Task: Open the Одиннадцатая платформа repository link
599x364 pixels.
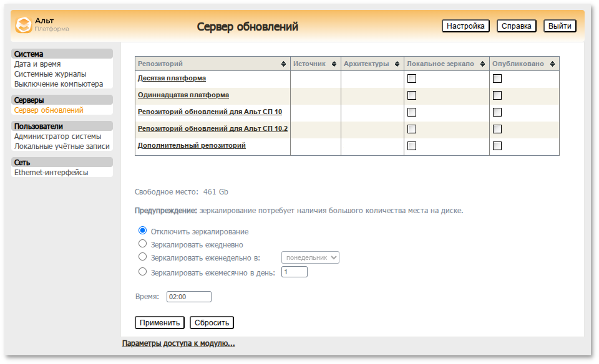Action: [184, 95]
